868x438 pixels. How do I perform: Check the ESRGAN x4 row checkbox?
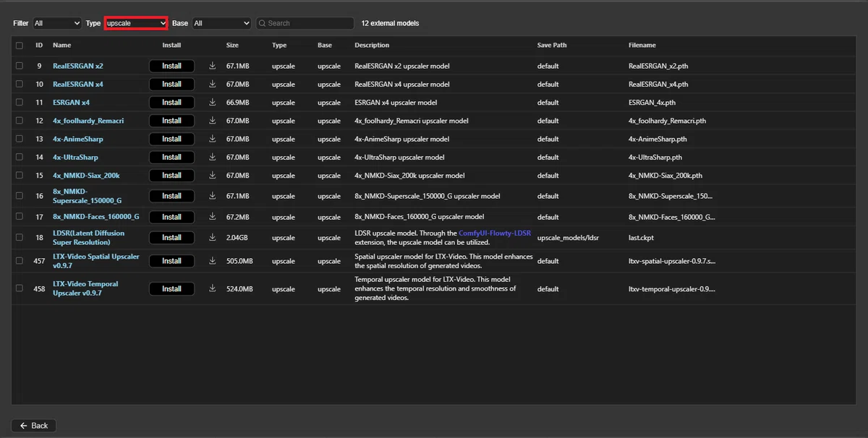pyautogui.click(x=20, y=103)
